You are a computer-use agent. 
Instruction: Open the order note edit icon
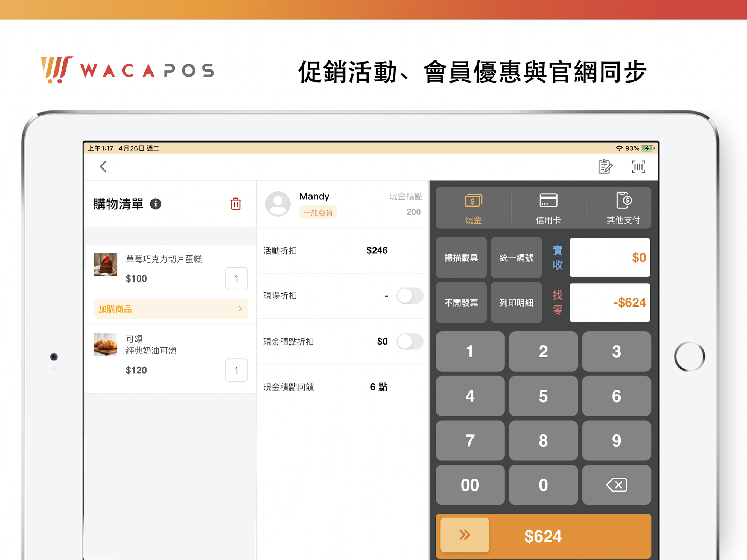click(x=605, y=166)
